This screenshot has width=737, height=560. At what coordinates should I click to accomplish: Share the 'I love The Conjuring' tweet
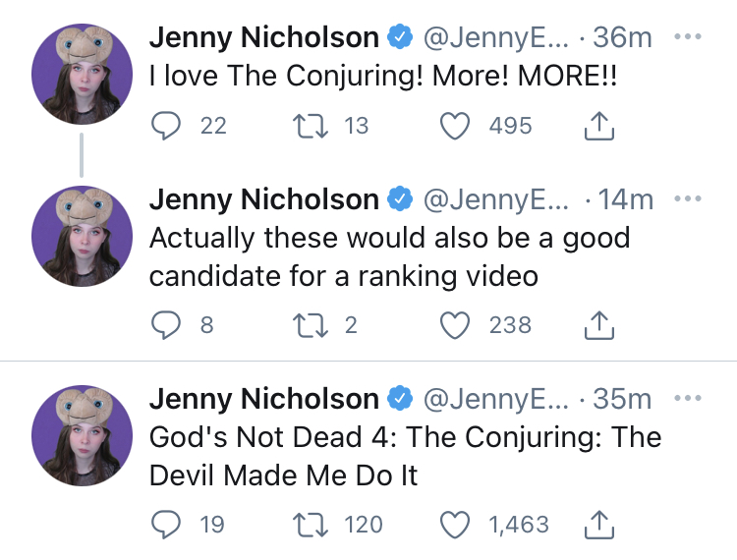[599, 125]
